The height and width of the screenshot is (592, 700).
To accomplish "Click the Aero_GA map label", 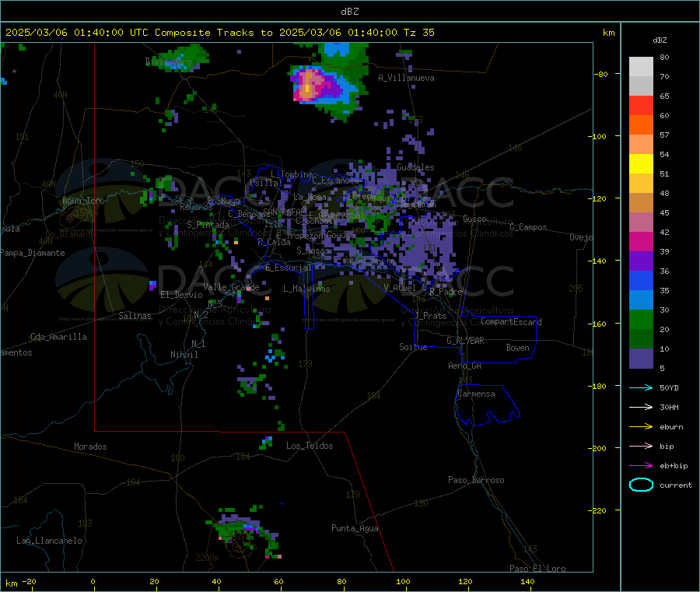I will [465, 366].
